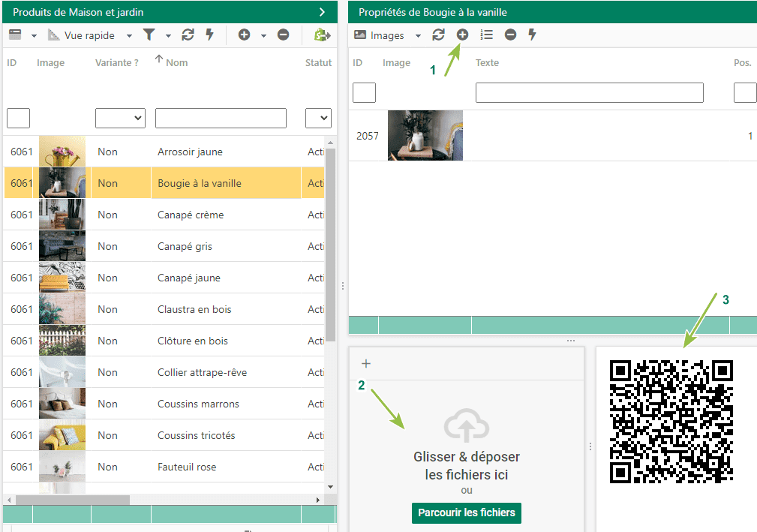
Task: Click the filter funnel icon
Action: 149,35
